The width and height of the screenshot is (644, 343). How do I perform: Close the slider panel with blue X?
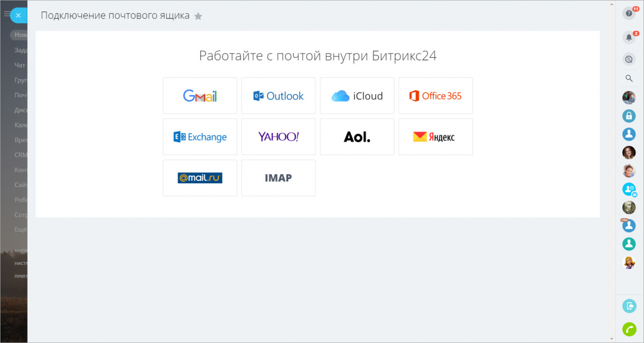pos(19,16)
